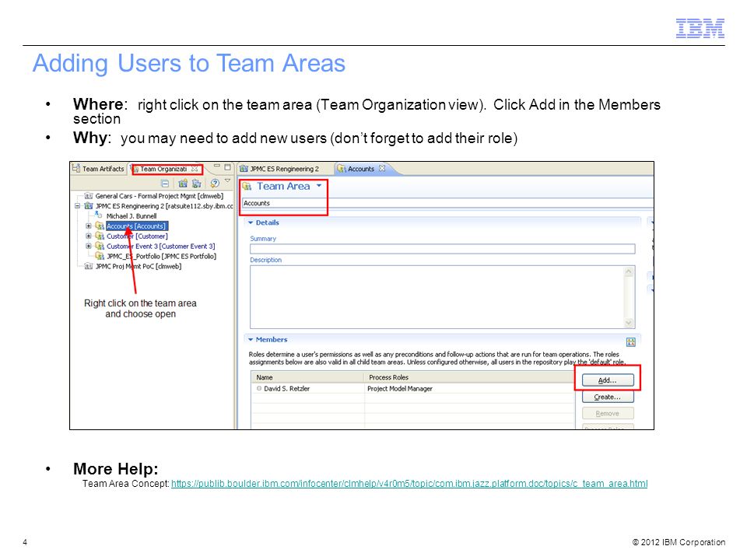Expand the Customer team area node
Viewport: 747px width, 560px height.
[88, 236]
